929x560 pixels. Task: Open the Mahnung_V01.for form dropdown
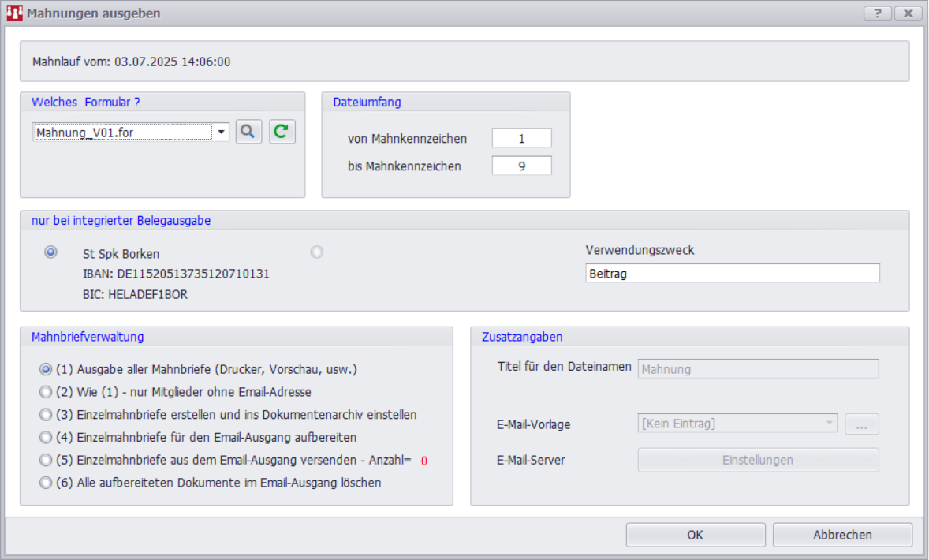click(x=222, y=133)
